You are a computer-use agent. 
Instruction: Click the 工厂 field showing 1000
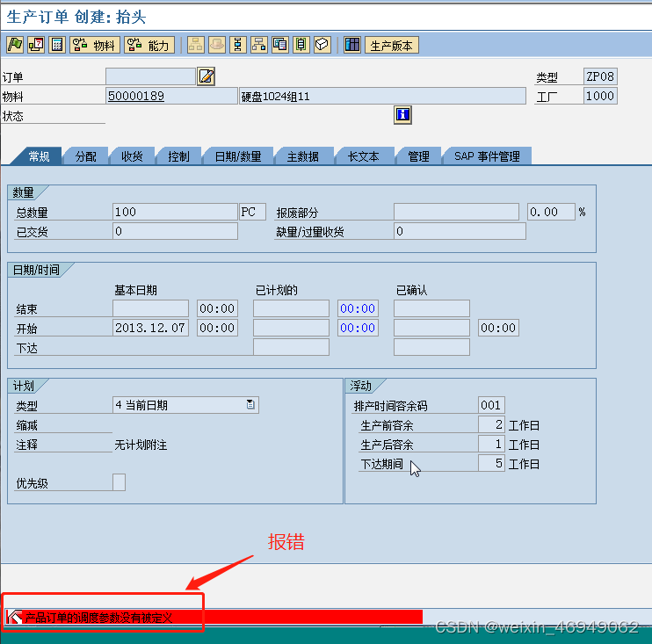coord(600,96)
